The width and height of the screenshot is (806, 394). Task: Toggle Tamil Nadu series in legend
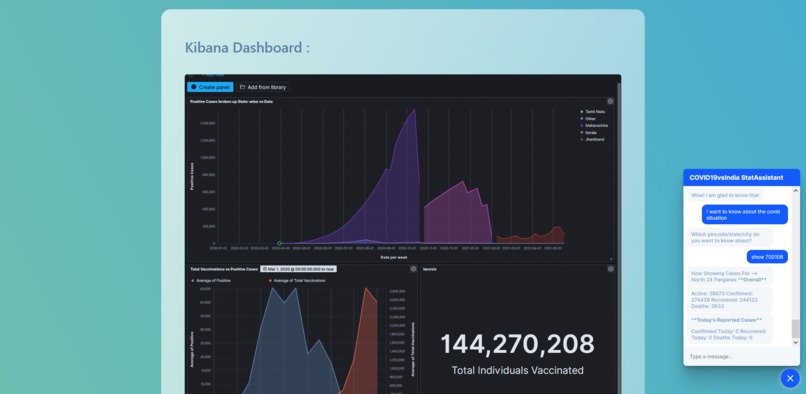tap(593, 112)
